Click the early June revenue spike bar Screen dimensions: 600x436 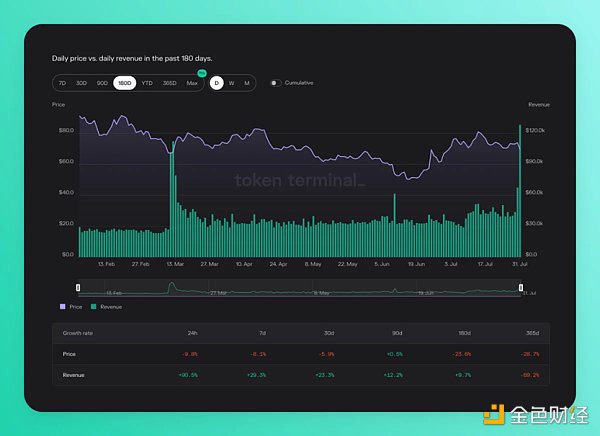[x=395, y=225]
